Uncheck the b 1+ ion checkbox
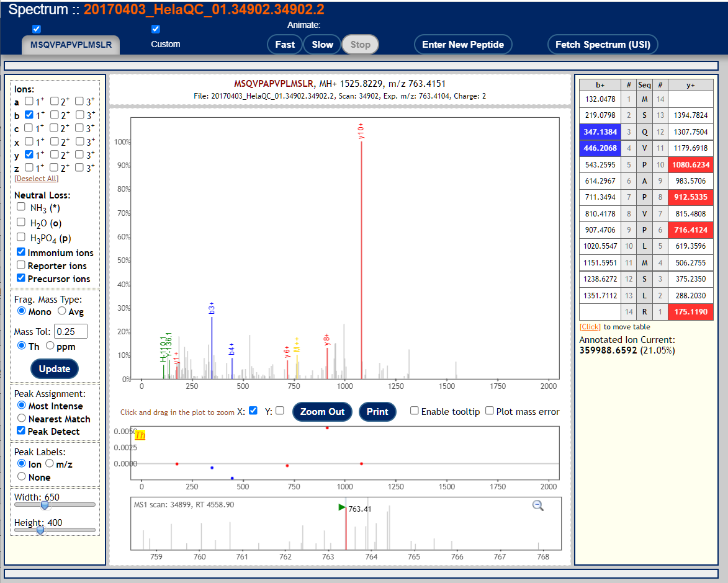Viewport: 728px width, 583px height. (29, 114)
